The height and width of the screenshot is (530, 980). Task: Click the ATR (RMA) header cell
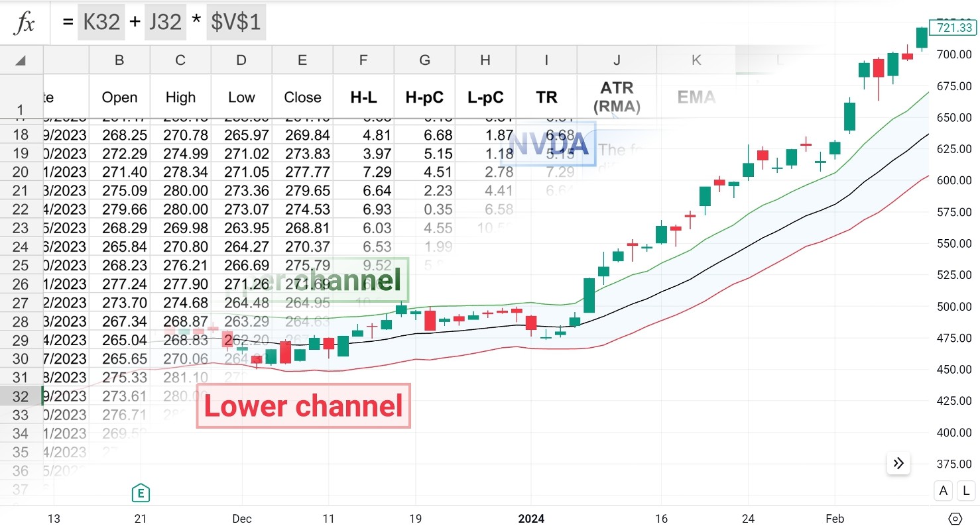617,97
